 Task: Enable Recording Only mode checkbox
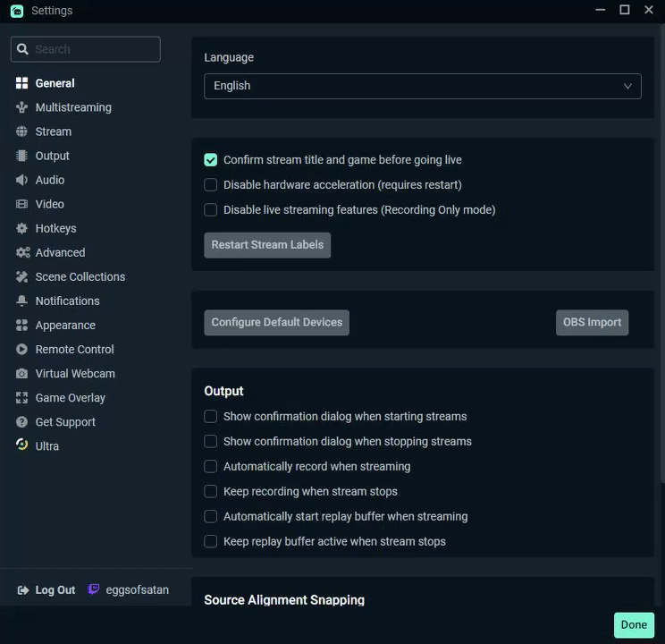coord(210,210)
